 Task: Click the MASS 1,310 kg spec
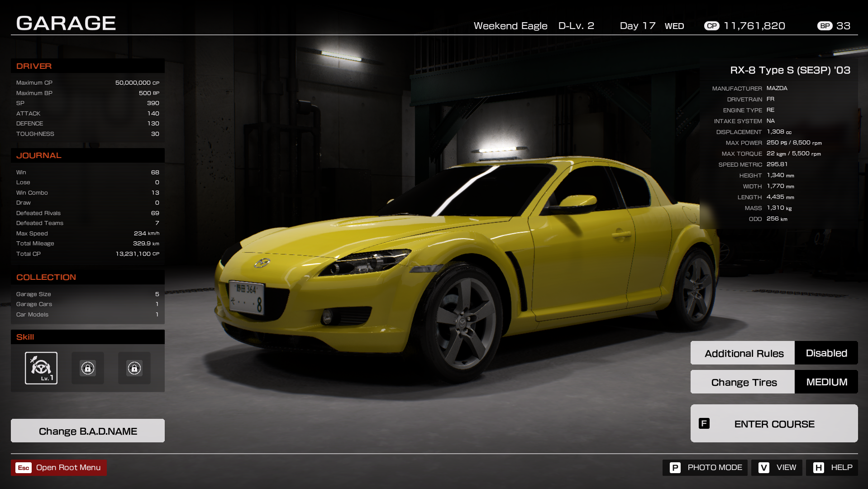[768, 208]
